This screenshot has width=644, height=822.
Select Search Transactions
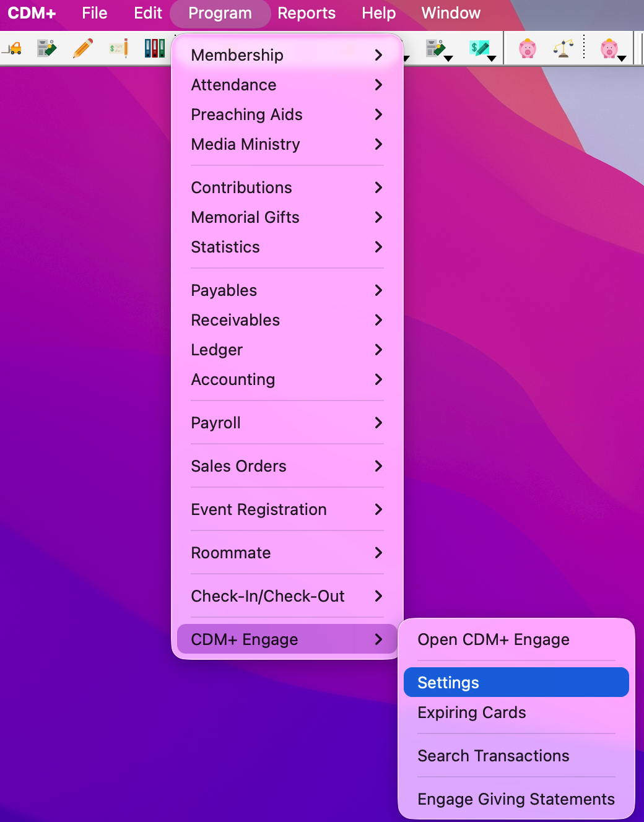516,756
